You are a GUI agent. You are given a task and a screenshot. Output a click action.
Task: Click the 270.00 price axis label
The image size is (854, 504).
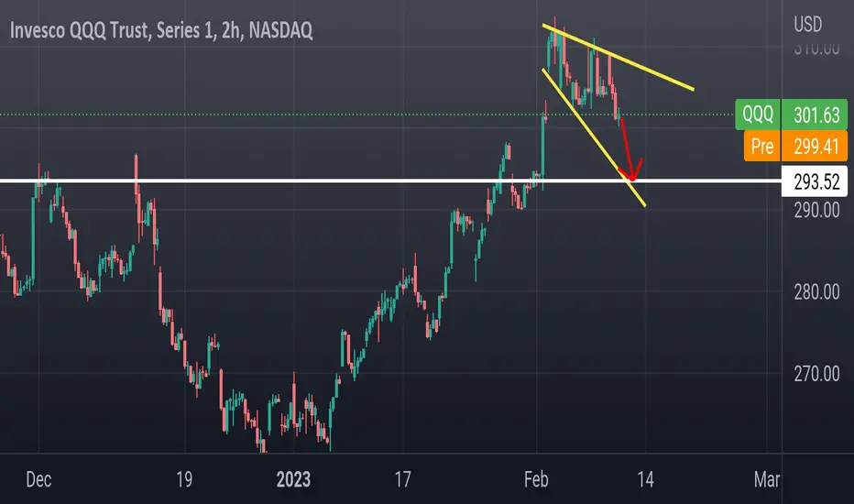click(816, 374)
